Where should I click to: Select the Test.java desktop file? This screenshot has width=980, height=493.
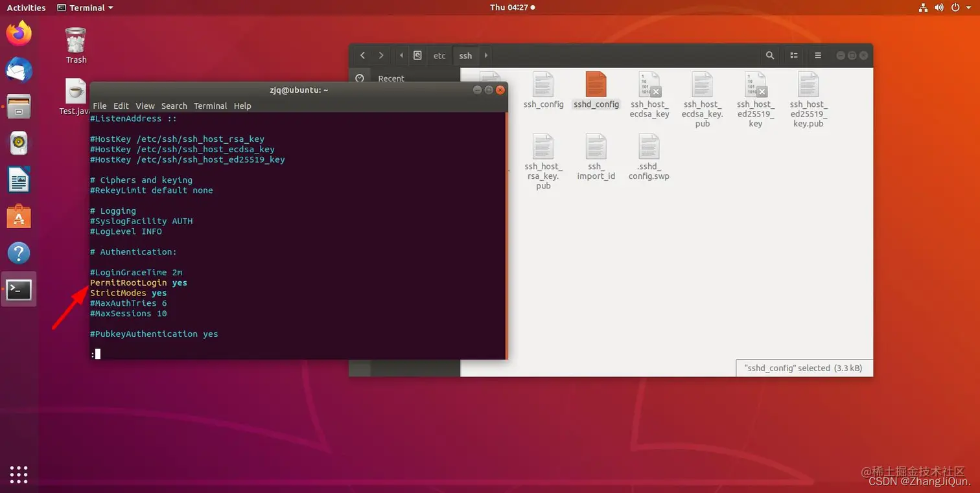tap(75, 97)
